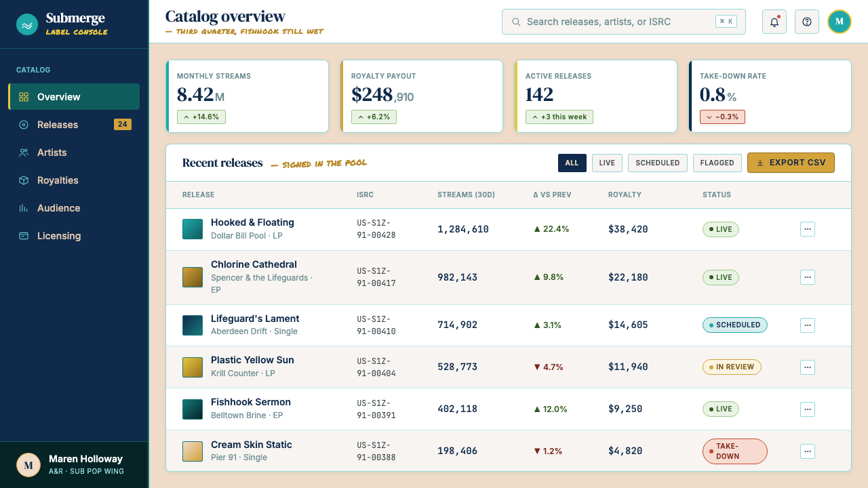Open Releases section in sidebar

coord(74,125)
